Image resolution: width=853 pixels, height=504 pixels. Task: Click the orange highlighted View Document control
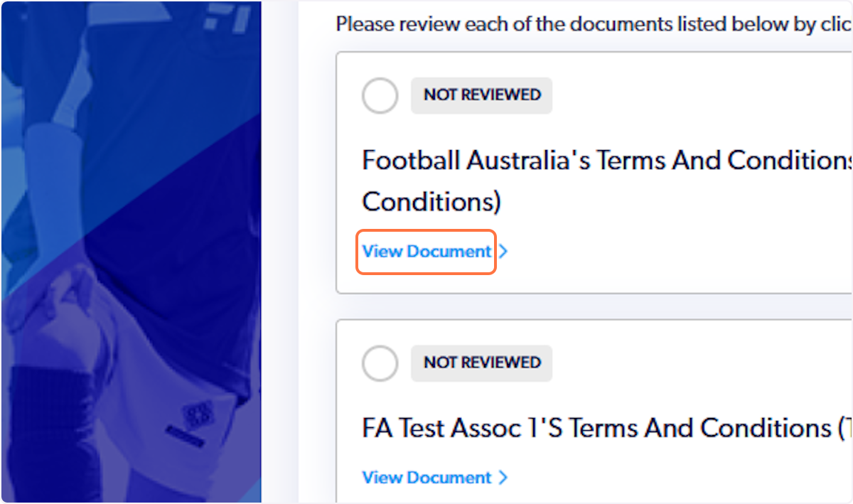(x=426, y=251)
